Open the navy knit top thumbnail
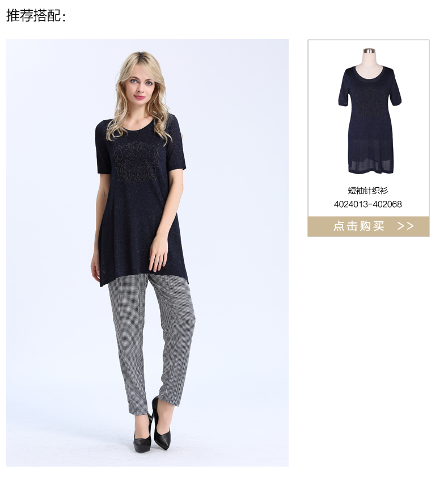The height and width of the screenshot is (484, 448). [x=370, y=112]
